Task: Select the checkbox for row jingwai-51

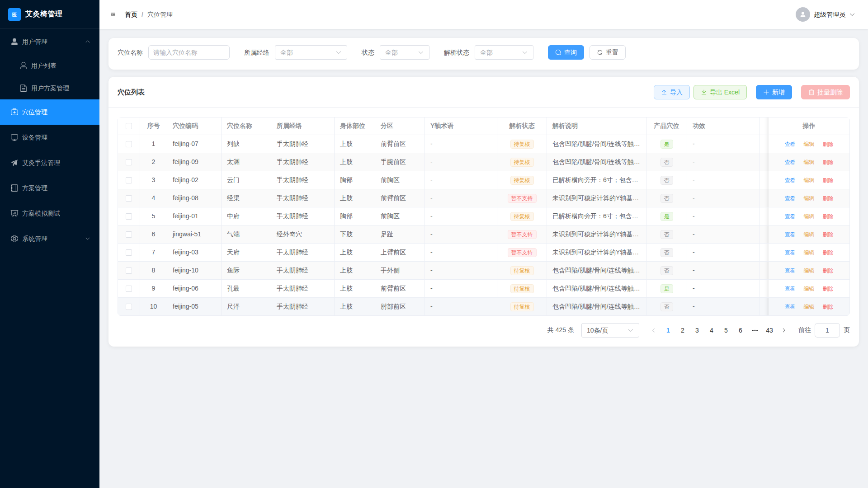Action: click(x=129, y=235)
